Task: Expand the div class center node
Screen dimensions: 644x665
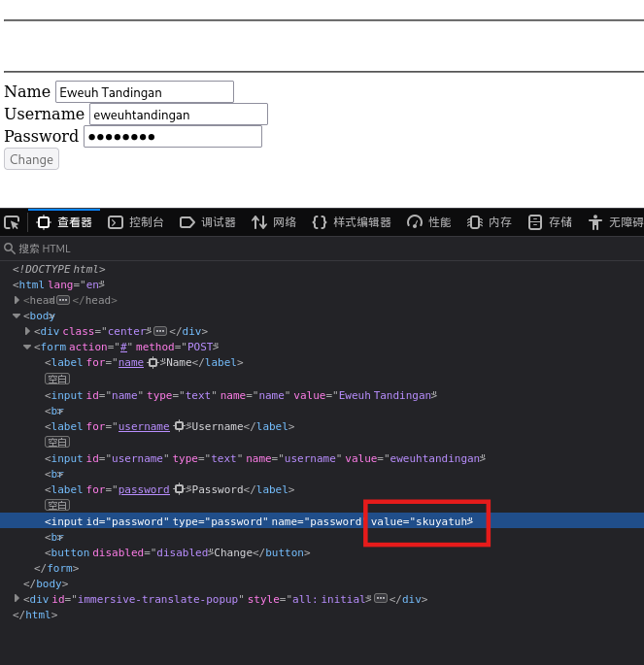Action: click(x=27, y=331)
